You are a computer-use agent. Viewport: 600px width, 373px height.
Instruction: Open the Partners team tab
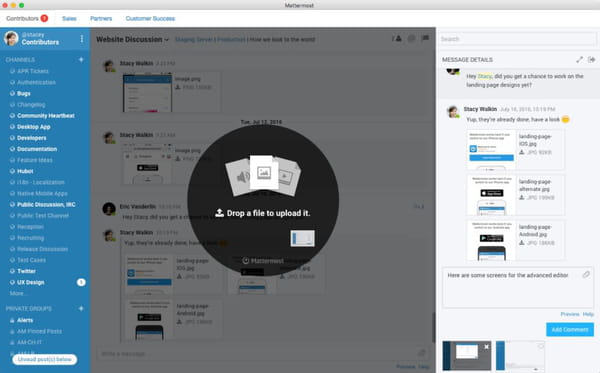pos(101,18)
